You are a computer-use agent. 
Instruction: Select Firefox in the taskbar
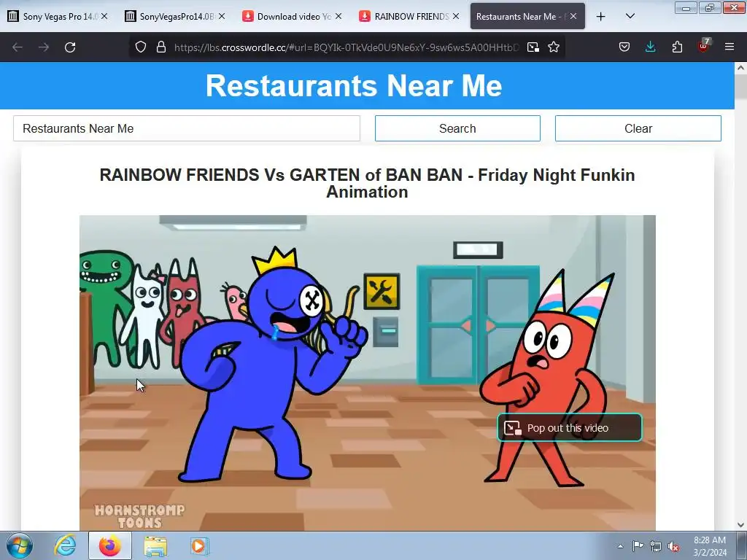tap(110, 545)
